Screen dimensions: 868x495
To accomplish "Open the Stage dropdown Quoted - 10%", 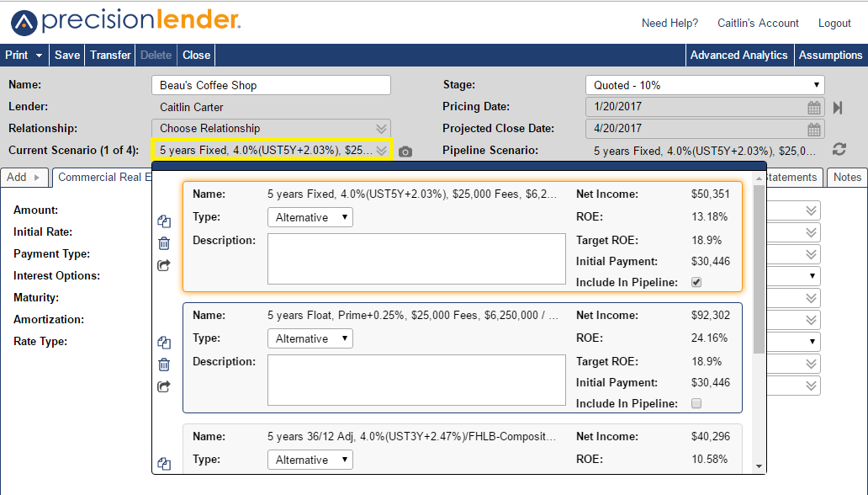I will 705,85.
